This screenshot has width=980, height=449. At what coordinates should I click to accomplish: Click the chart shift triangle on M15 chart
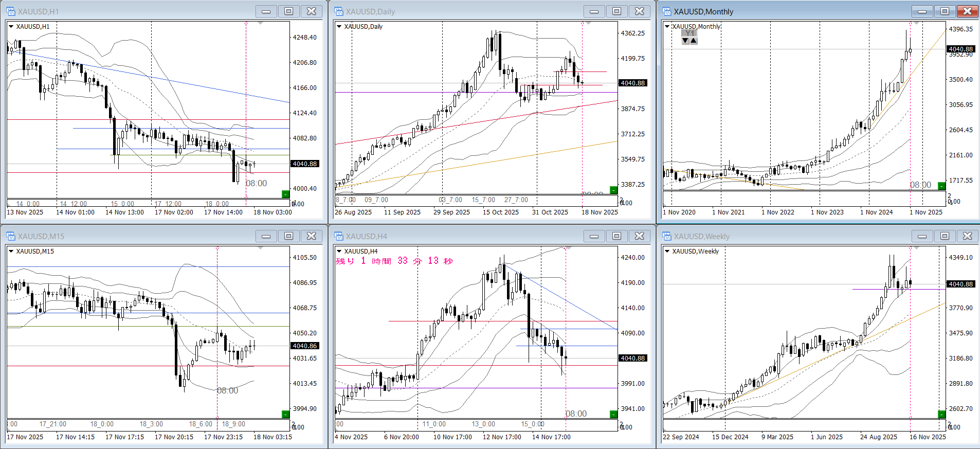[x=260, y=248]
